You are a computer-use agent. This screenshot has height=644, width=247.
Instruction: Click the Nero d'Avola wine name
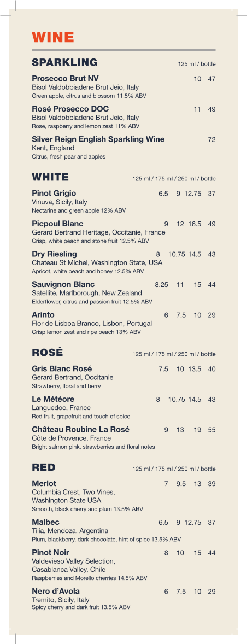(56, 591)
